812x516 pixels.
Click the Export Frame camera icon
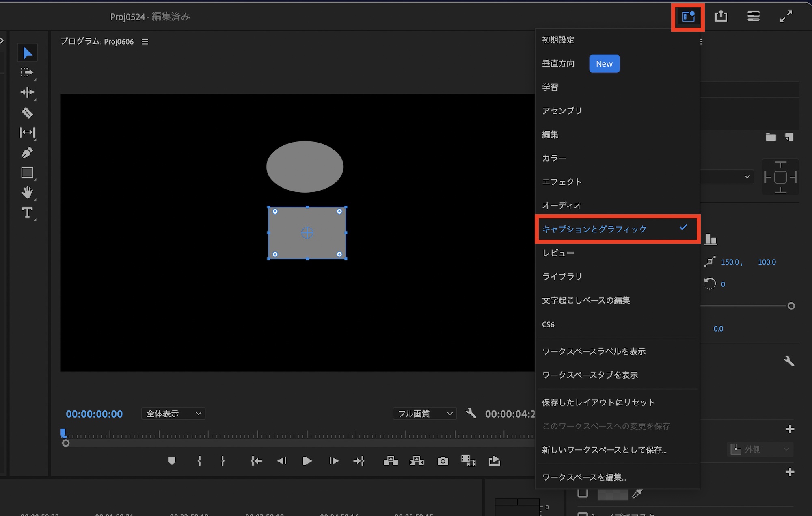443,461
